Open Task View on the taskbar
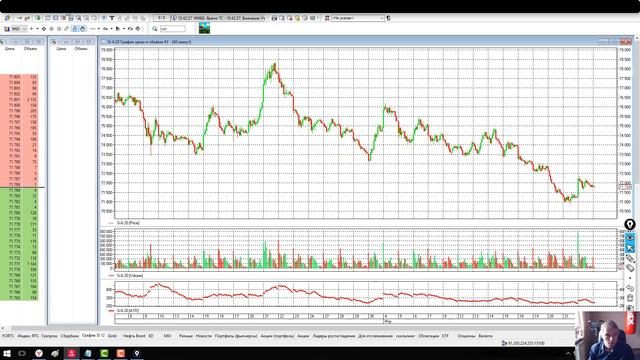Image resolution: width=640 pixels, height=360 pixels. point(22,353)
